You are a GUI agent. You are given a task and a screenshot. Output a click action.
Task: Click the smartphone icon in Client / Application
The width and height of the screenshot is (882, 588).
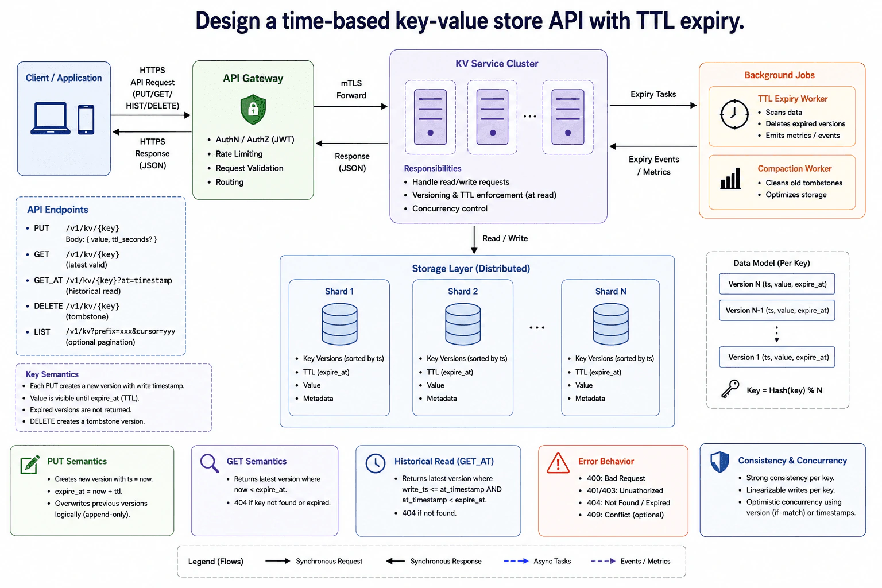coord(86,119)
